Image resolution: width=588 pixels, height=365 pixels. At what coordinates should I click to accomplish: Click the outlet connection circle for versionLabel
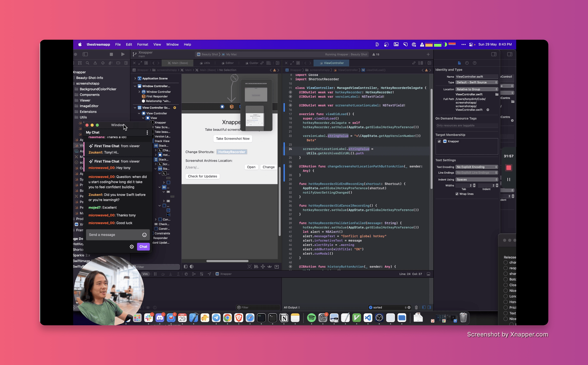pyautogui.click(x=290, y=96)
